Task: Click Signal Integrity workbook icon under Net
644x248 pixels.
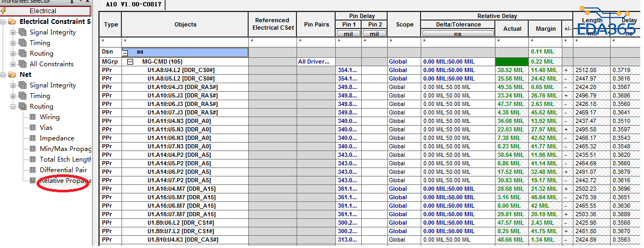Action: point(23,85)
